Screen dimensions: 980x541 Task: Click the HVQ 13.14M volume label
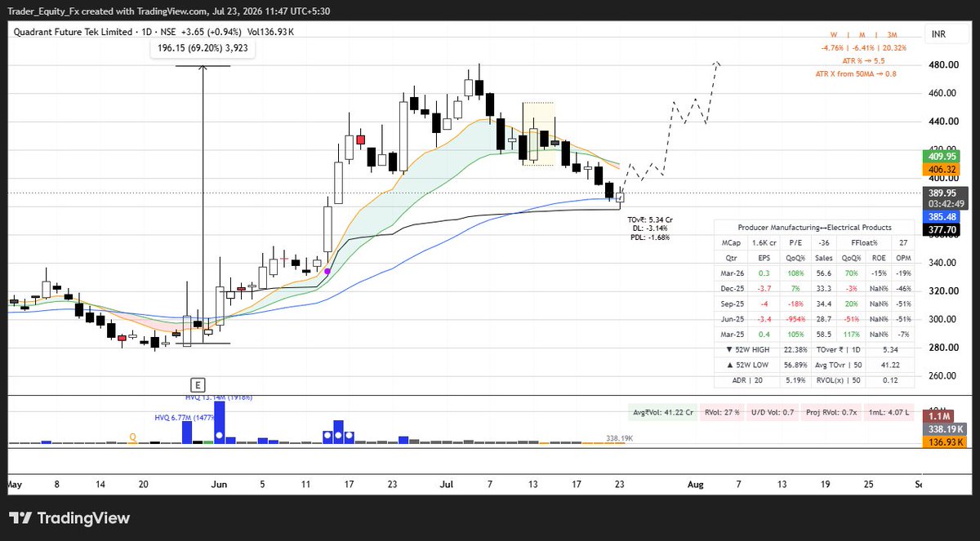(x=217, y=398)
